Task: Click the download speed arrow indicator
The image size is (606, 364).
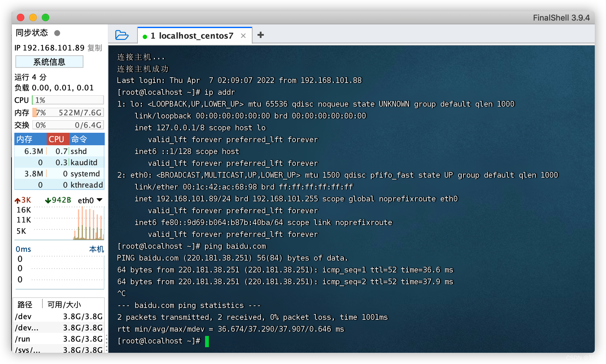Action: [x=48, y=200]
